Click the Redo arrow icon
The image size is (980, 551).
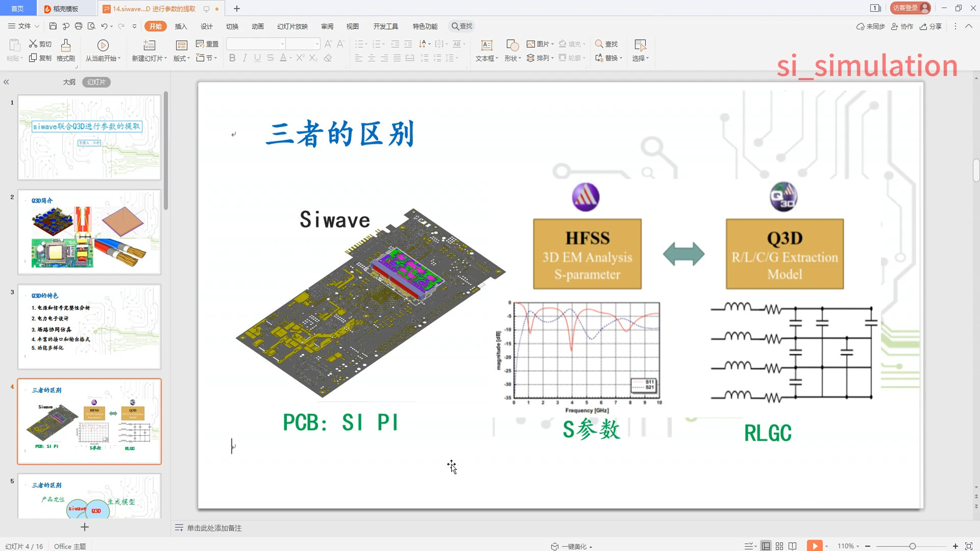pos(121,26)
